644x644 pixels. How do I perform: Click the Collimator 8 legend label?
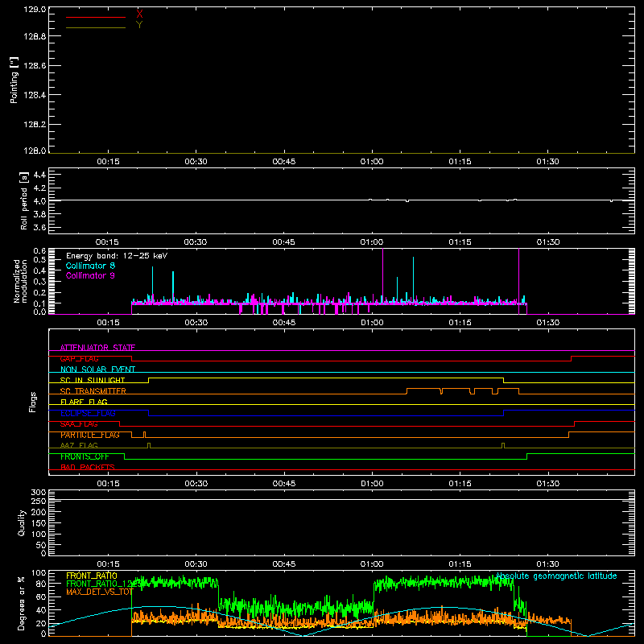tap(90, 266)
